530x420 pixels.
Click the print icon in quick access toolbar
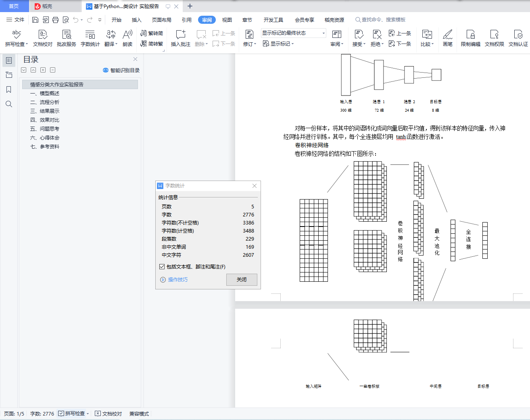click(x=55, y=20)
